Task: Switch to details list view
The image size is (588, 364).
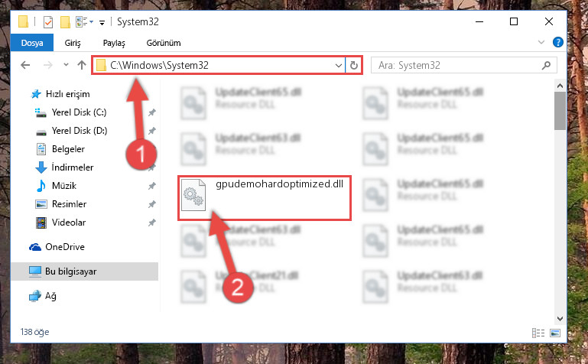Action: pos(538,333)
